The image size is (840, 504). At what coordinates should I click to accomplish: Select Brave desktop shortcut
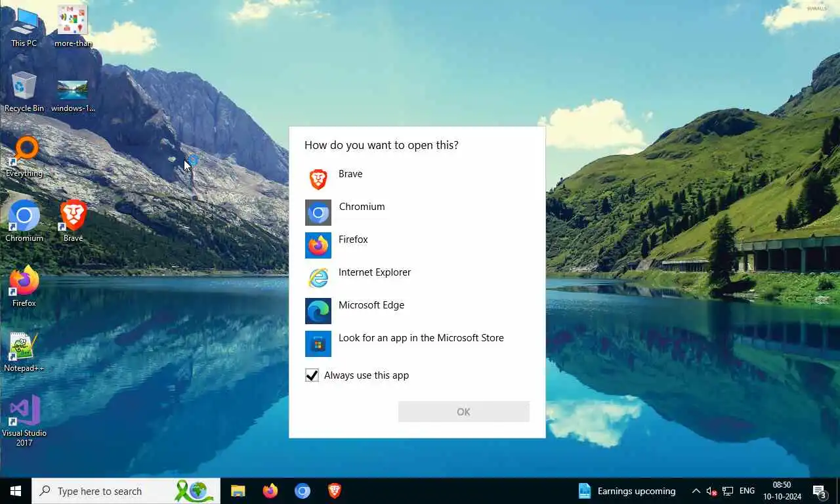[73, 222]
